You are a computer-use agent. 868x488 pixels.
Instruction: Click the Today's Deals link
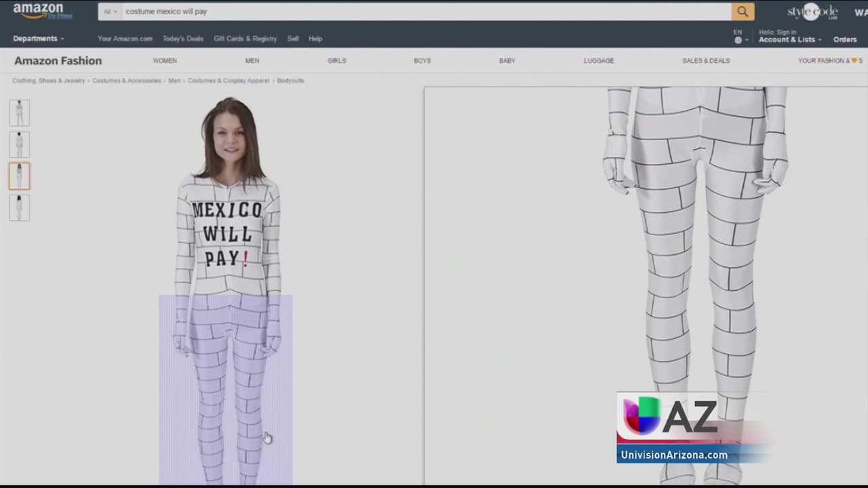[183, 39]
